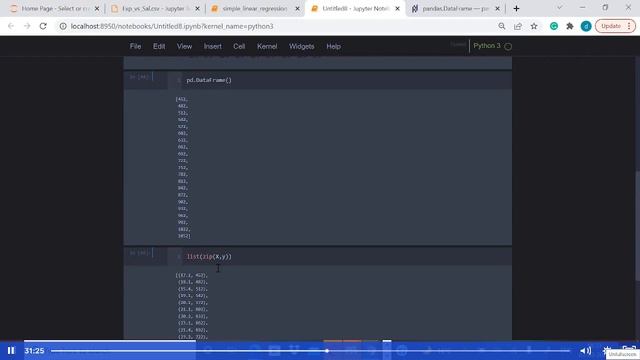Open Jupyter View menu
The image size is (640, 360).
[184, 47]
